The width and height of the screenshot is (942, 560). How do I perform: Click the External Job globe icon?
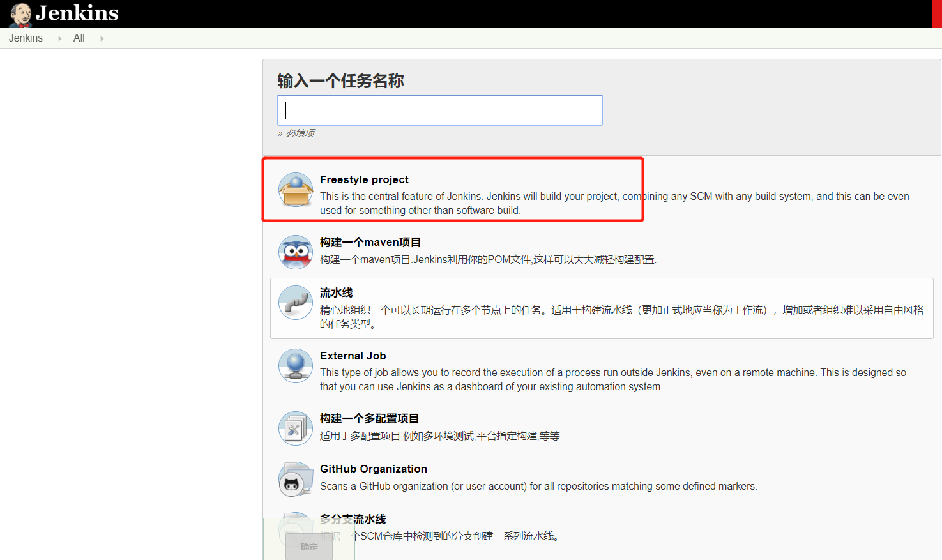(x=295, y=365)
